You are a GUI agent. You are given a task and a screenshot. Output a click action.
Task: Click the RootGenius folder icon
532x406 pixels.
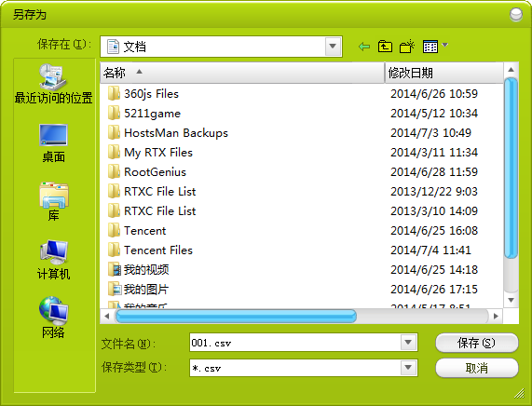tap(114, 171)
